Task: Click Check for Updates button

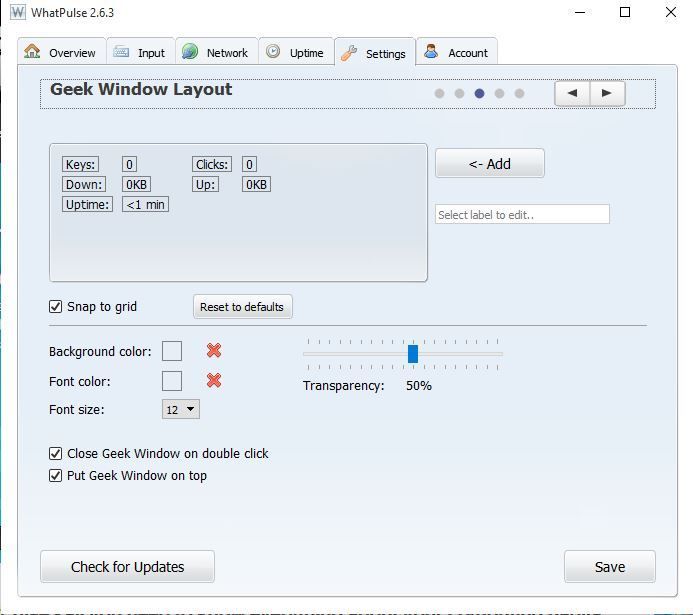Action: click(x=127, y=566)
